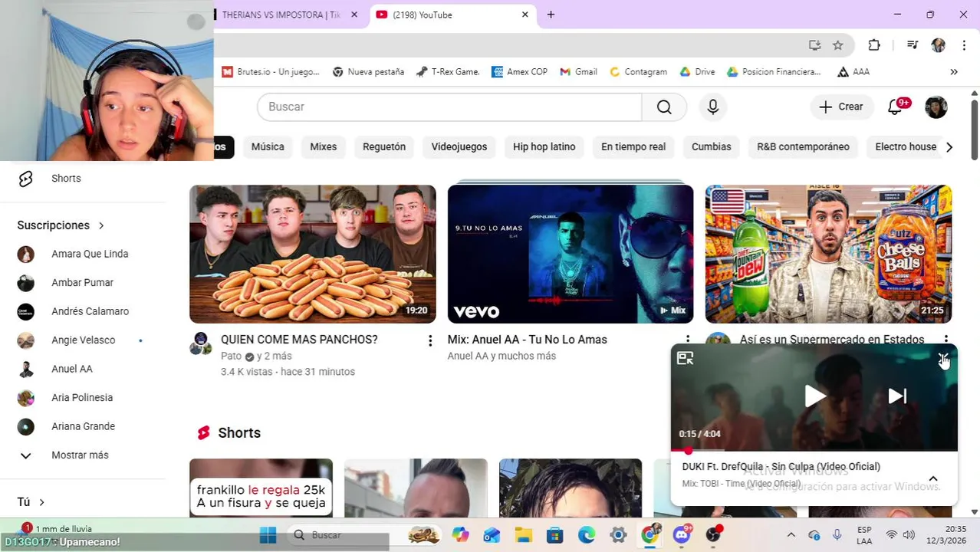This screenshot has width=980, height=552.
Task: Close the miniplayer
Action: point(943,358)
